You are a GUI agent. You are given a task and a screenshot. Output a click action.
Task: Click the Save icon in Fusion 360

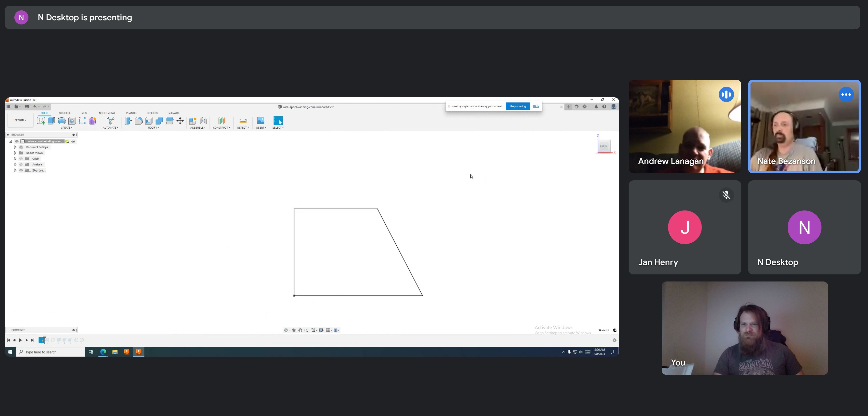[x=27, y=106]
